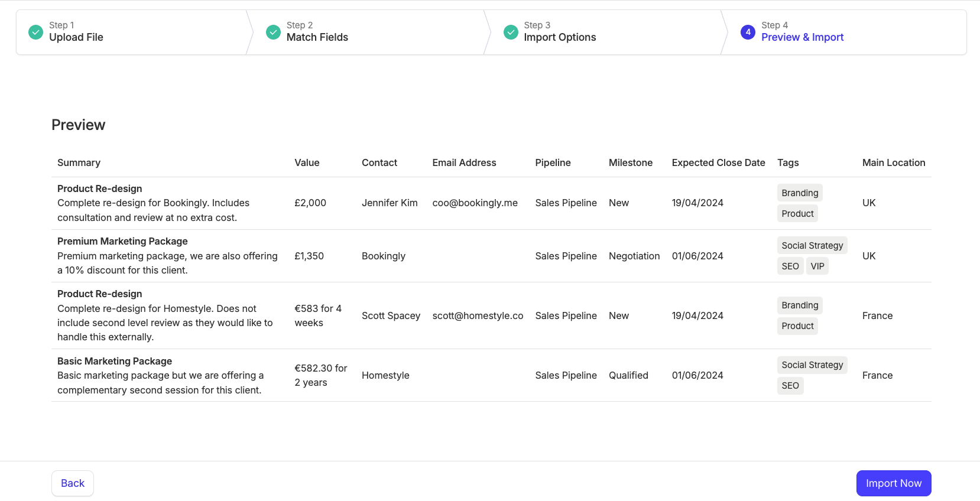Click the Pipeline column header
This screenshot has height=501, width=980.
(553, 162)
